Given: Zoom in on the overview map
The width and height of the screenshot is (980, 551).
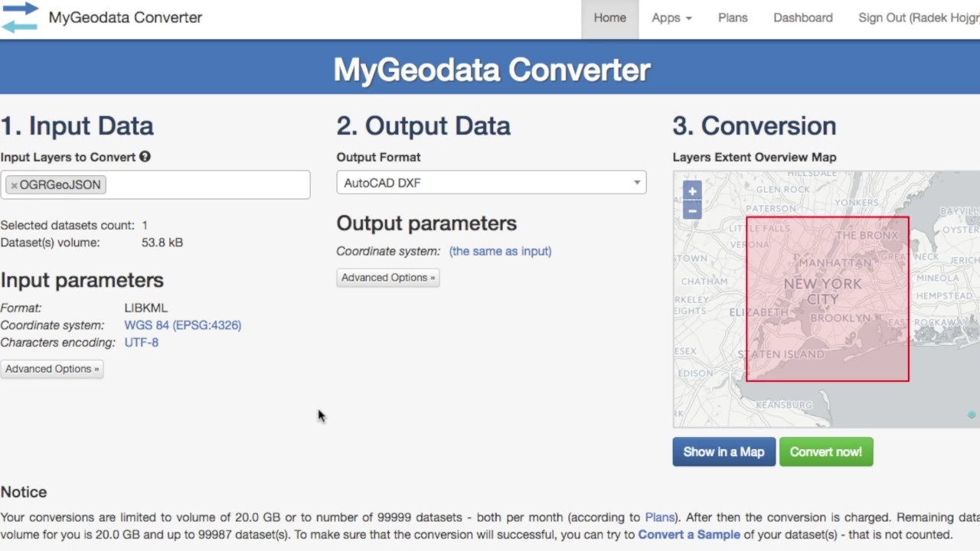Looking at the screenshot, I should (692, 191).
